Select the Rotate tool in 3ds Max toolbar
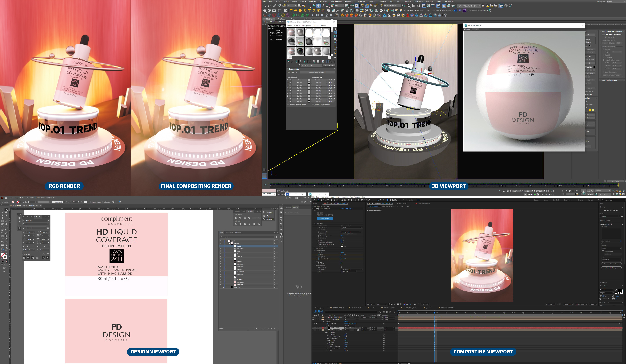The height and width of the screenshot is (364, 626). [x=323, y=6]
